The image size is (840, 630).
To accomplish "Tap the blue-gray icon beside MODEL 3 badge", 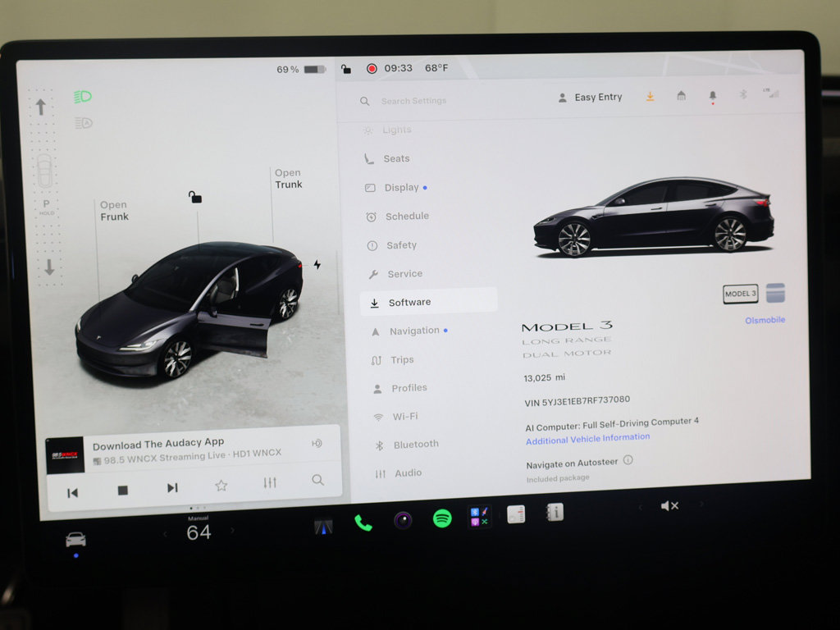I will point(775,293).
